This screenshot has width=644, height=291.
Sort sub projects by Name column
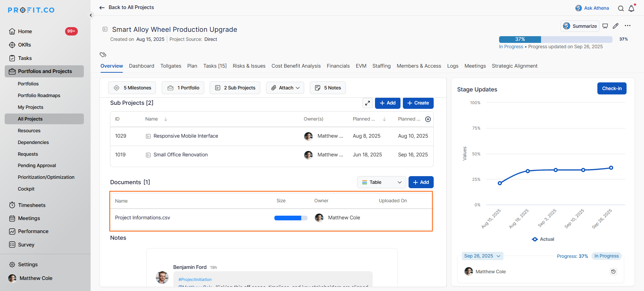click(165, 119)
